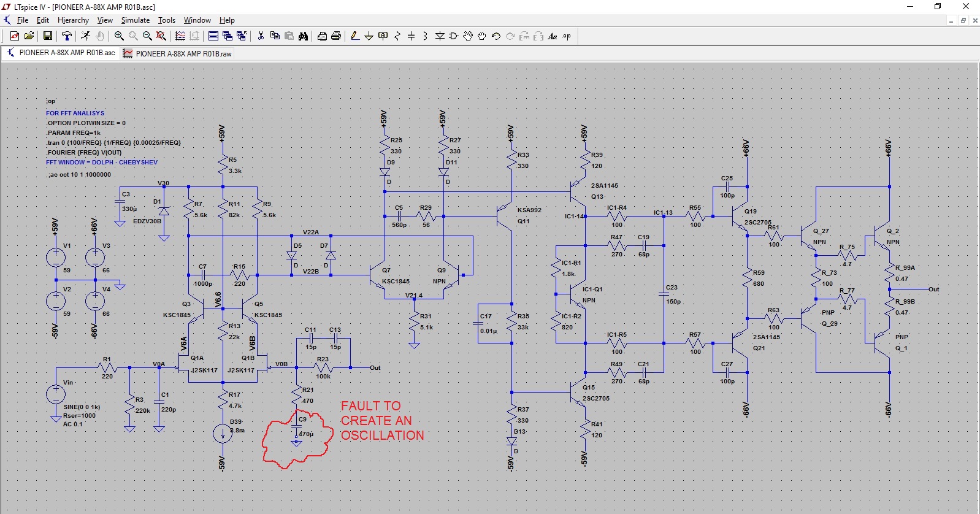Image resolution: width=980 pixels, height=514 pixels.
Task: Select transistor Q13 2SA1145
Action: tap(576, 191)
